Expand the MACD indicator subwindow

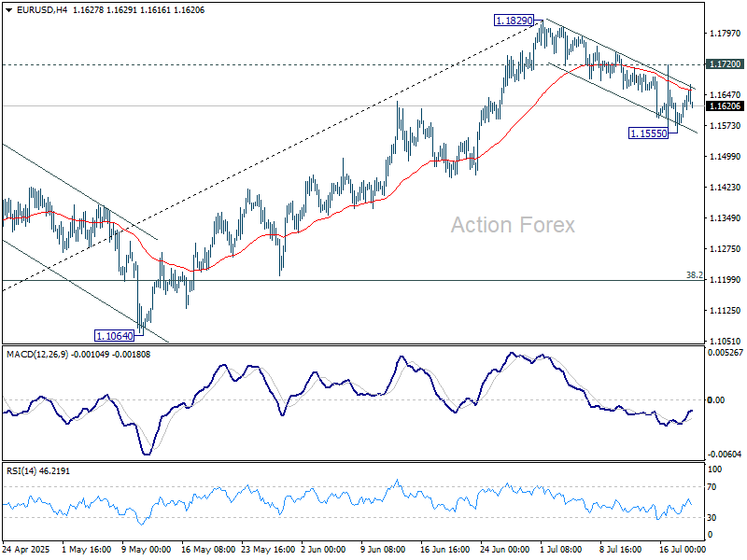pyautogui.click(x=373, y=401)
